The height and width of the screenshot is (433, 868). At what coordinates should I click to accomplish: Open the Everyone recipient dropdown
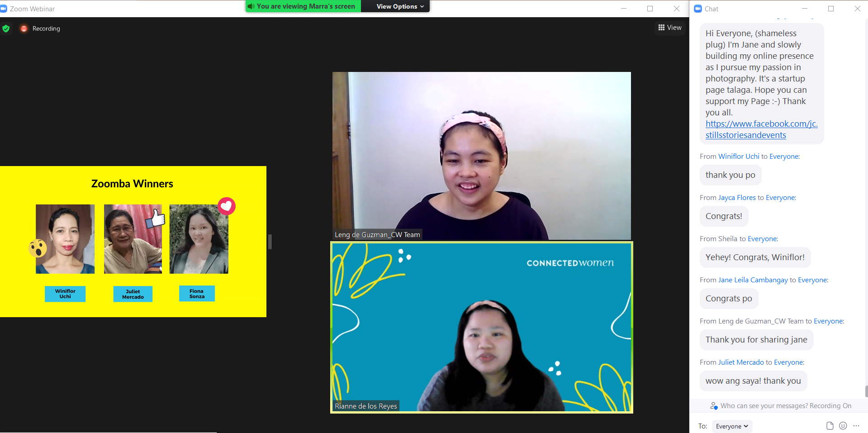point(732,426)
